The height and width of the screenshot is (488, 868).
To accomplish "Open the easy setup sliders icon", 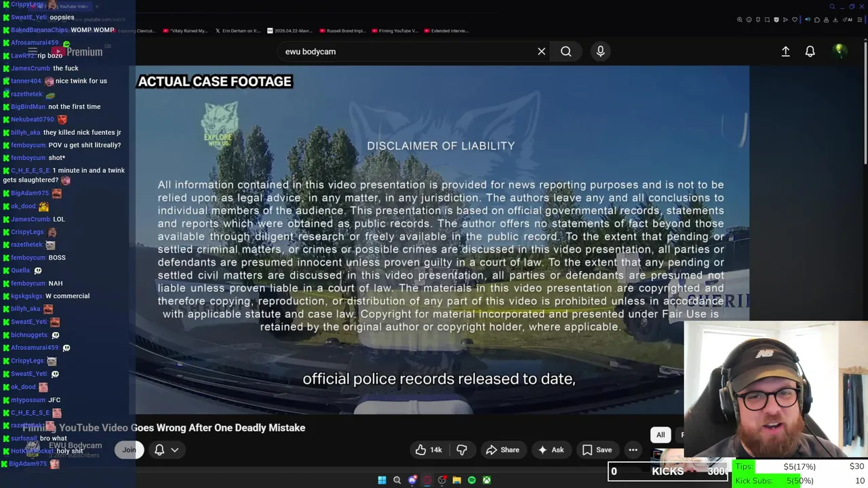I will click(x=860, y=20).
